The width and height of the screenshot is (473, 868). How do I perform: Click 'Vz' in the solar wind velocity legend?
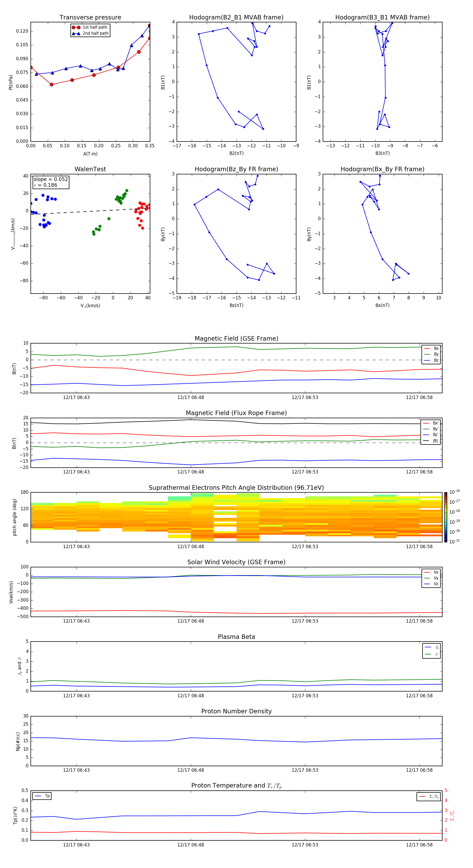(x=436, y=584)
